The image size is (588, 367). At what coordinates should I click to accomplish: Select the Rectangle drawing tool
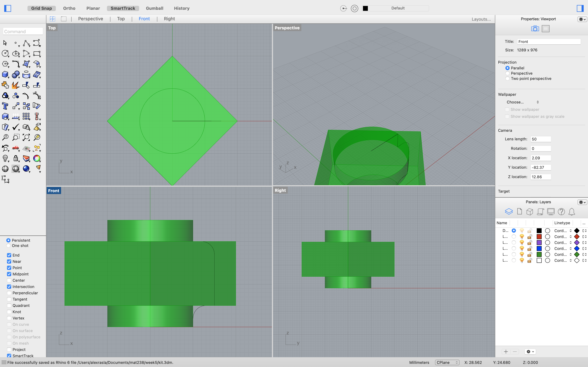tap(37, 53)
